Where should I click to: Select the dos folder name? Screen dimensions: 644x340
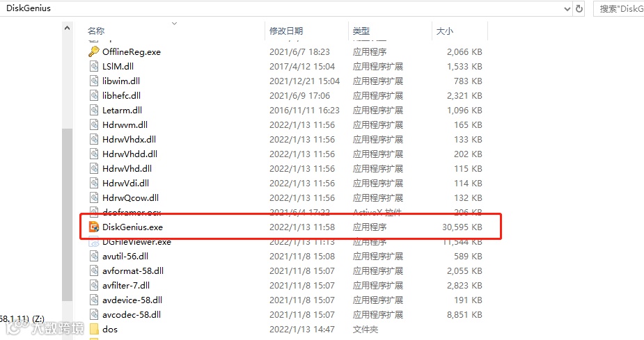click(110, 329)
